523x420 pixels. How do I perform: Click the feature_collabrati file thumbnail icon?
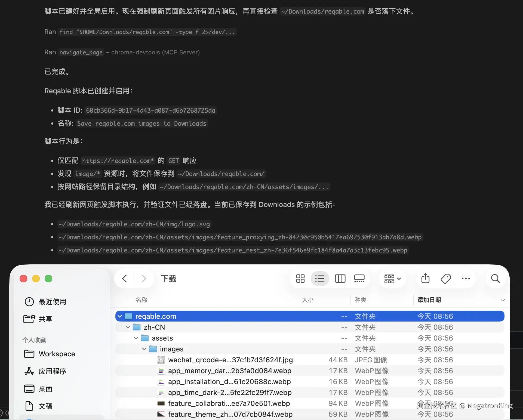point(161,403)
